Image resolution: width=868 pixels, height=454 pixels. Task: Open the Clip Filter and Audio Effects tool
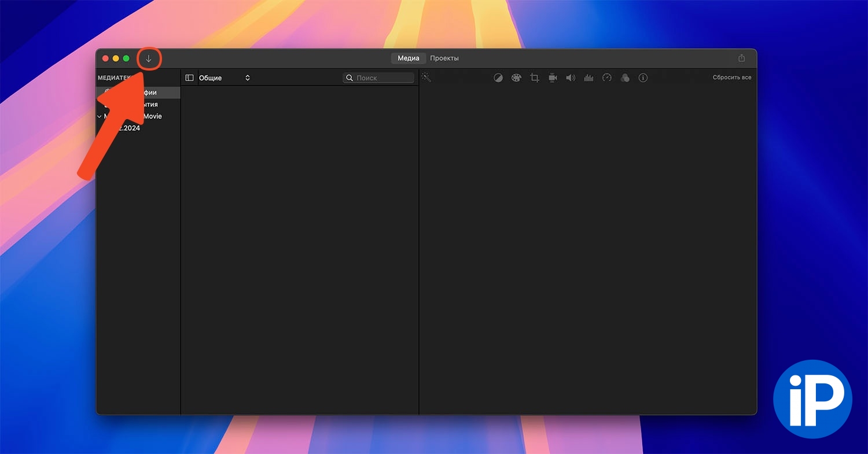coord(625,77)
